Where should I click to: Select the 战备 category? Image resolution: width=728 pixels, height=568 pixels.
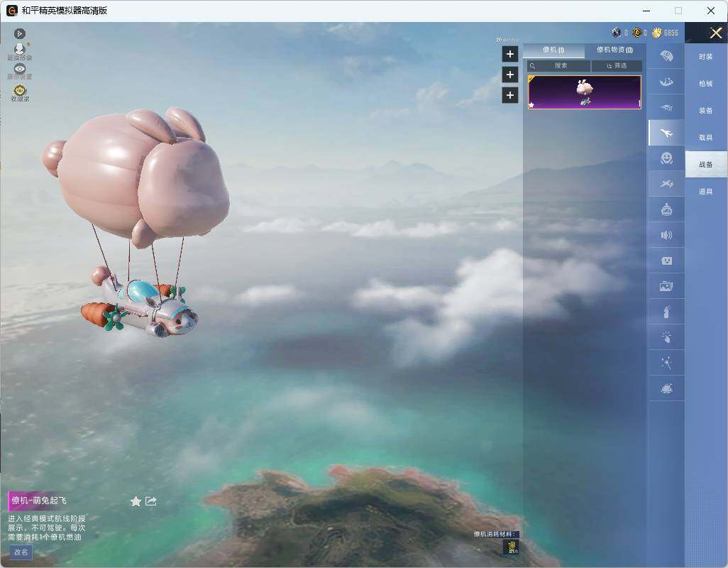[x=706, y=165]
